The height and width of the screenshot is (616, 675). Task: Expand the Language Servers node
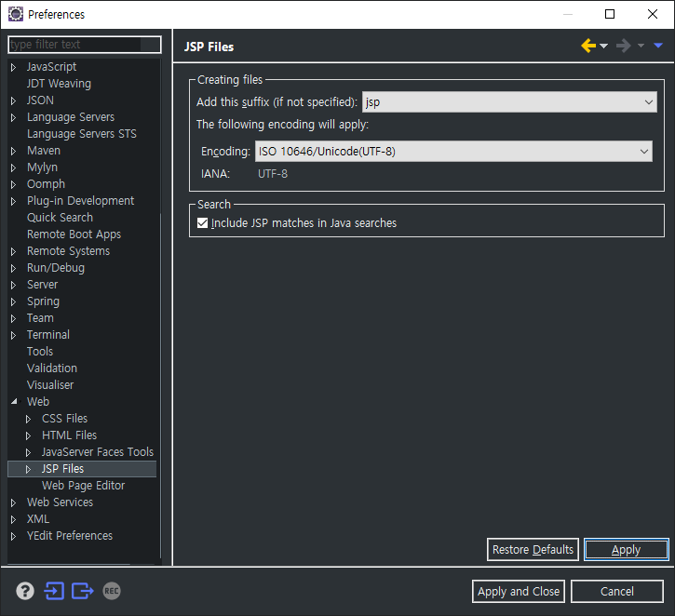click(13, 117)
